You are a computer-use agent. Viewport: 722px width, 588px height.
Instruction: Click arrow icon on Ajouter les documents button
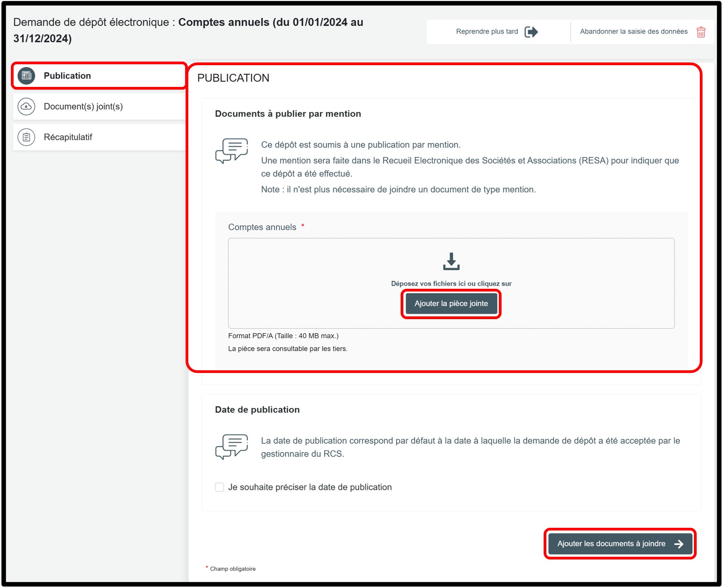point(679,544)
